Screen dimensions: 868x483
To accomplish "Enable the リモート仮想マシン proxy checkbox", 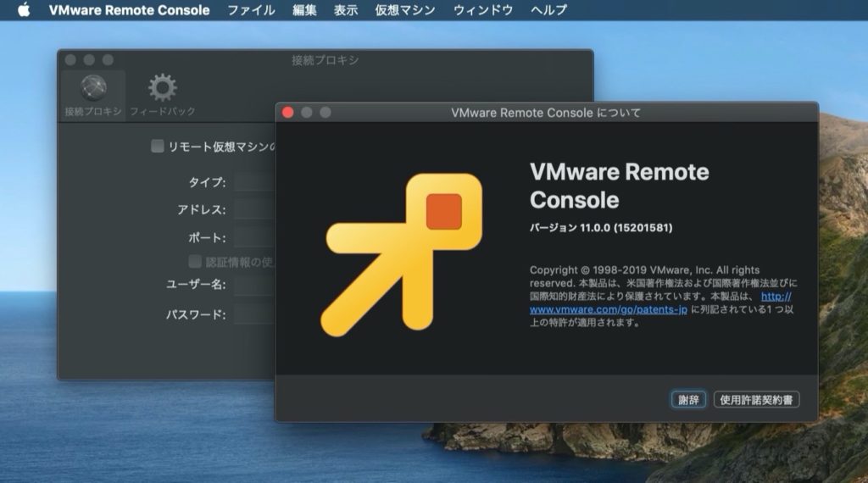I will [157, 146].
